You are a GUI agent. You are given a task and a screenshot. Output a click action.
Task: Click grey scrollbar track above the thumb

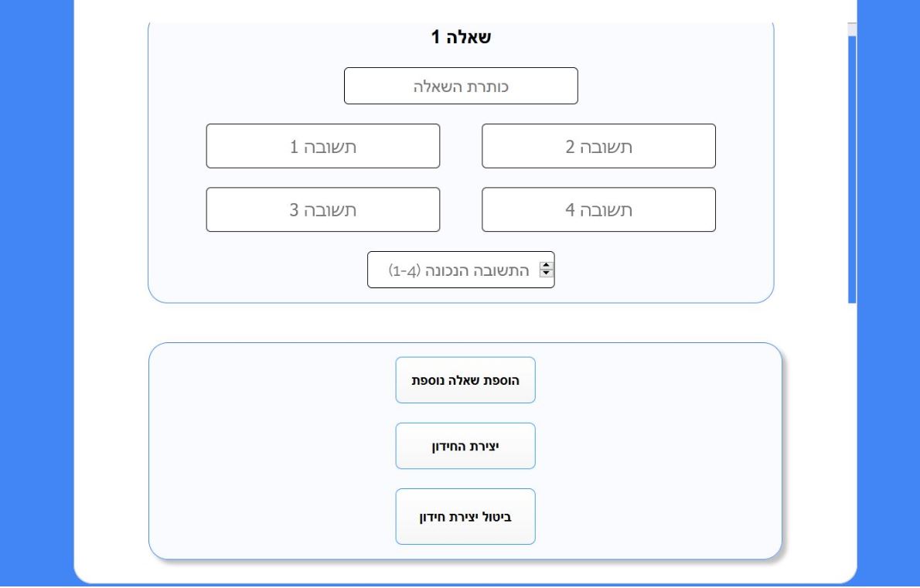tap(852, 29)
